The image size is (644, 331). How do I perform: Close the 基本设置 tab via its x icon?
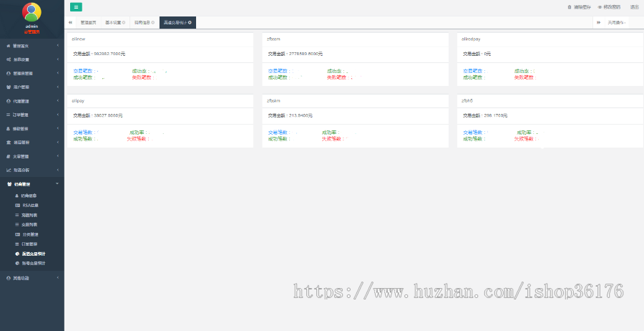click(x=124, y=23)
